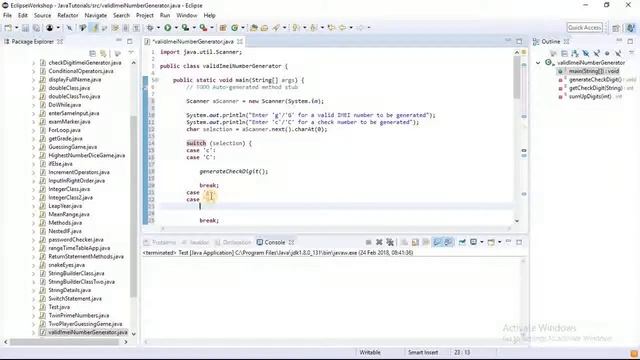Click the Save All icon in toolbar
Viewport: 640px width, 360px height.
36,28
